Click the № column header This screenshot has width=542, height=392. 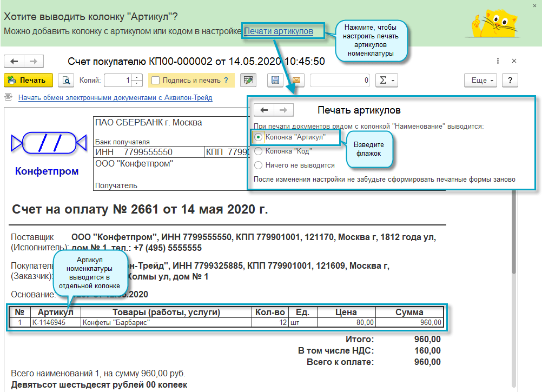point(19,312)
